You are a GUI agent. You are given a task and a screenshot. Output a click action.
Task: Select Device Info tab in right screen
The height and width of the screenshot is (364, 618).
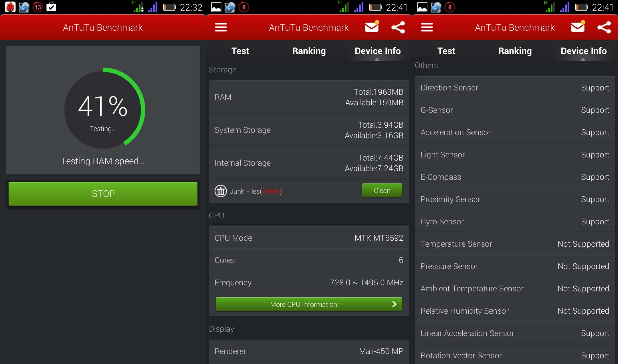pos(584,51)
